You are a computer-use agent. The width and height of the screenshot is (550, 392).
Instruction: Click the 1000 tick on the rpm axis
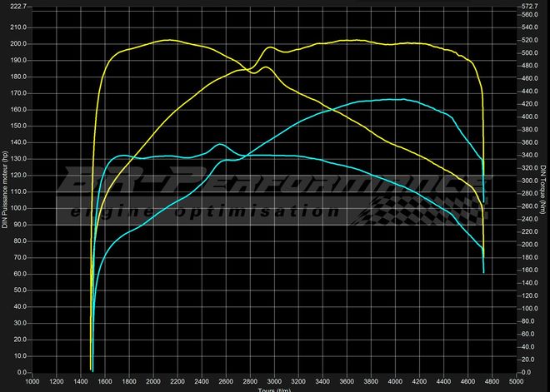click(33, 380)
